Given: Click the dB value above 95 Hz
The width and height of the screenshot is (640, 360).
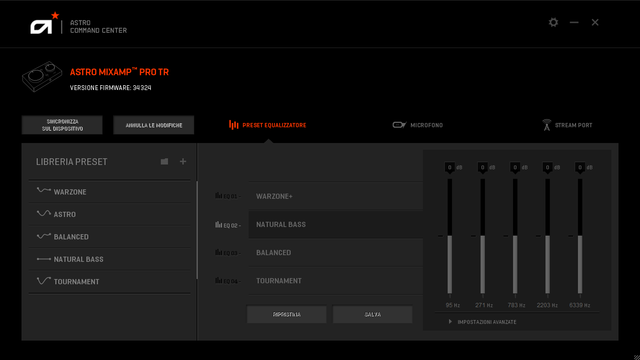Looking at the screenshot, I should pos(450,167).
